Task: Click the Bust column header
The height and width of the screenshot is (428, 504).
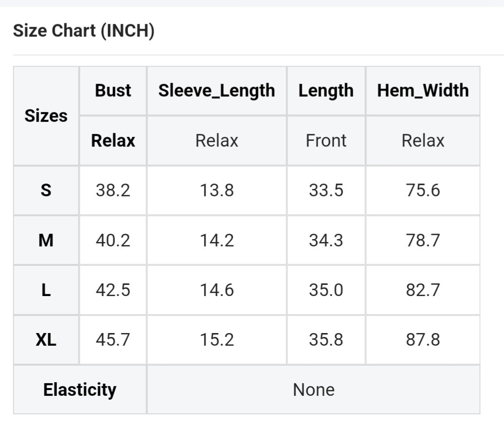Action: pyautogui.click(x=113, y=91)
